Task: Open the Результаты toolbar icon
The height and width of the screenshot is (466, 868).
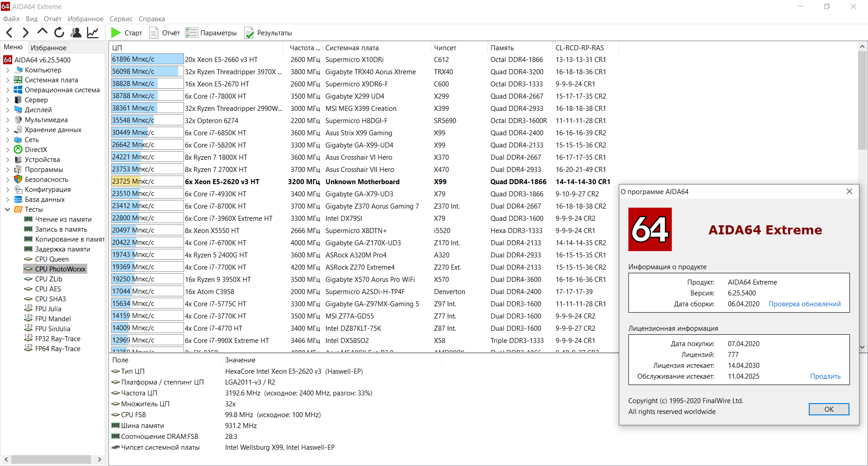Action: point(249,33)
